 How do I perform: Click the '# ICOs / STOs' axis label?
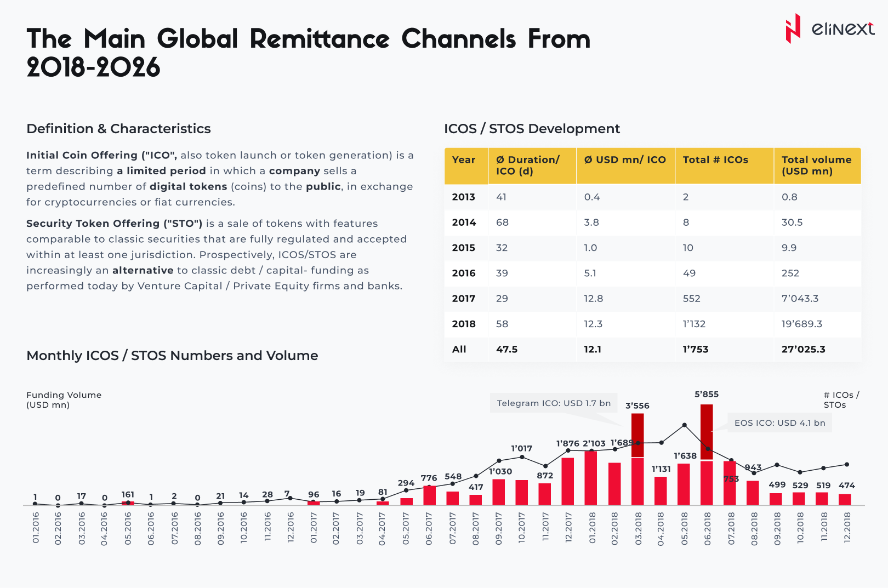[841, 400]
